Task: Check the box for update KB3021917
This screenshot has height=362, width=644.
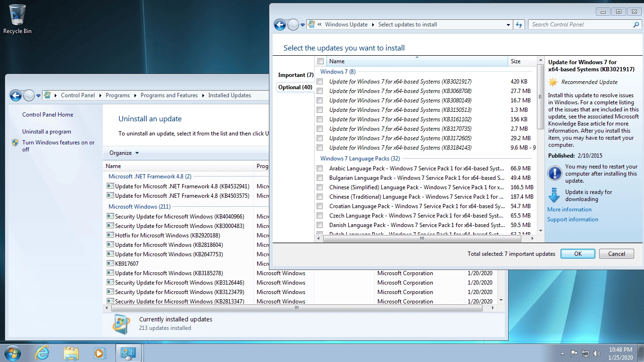Action: point(320,82)
